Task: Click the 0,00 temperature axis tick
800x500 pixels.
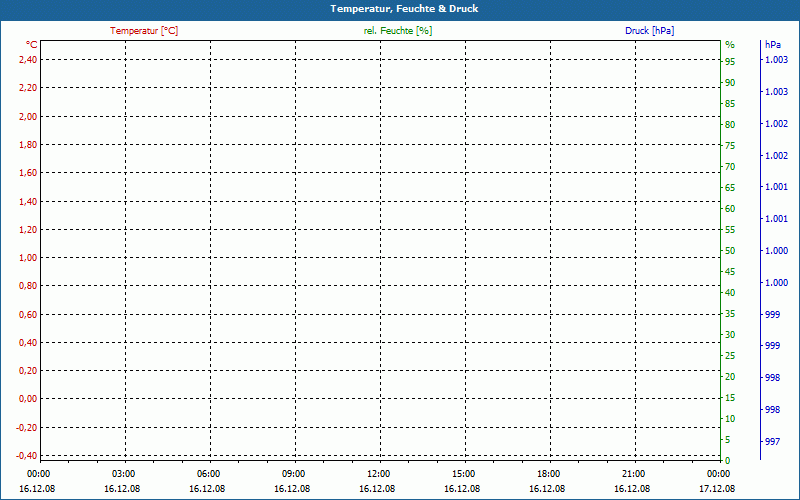Action: coord(27,399)
